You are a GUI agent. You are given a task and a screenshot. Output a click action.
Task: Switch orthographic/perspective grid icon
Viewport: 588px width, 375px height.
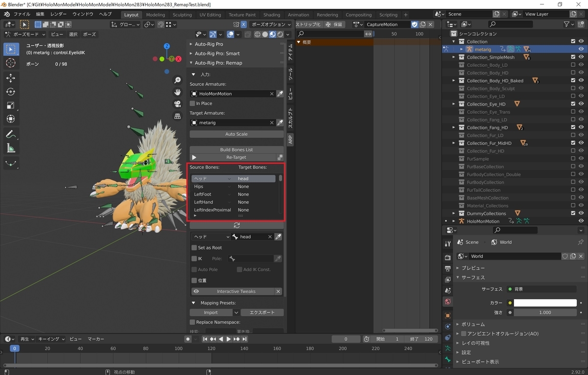[178, 116]
